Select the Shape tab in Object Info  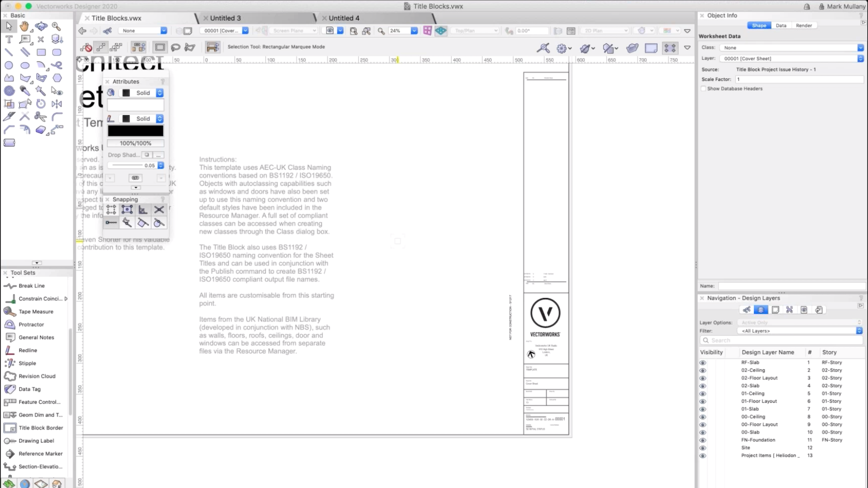point(759,25)
